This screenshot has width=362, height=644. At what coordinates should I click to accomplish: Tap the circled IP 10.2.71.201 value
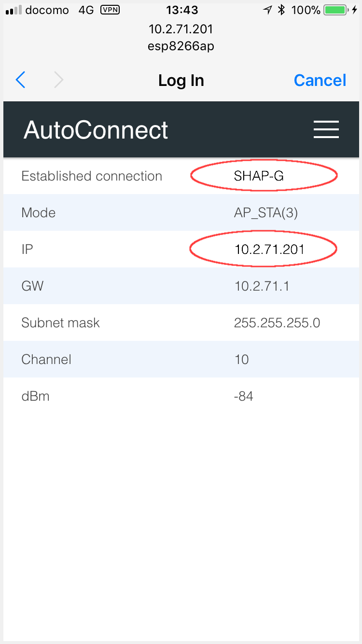point(264,249)
